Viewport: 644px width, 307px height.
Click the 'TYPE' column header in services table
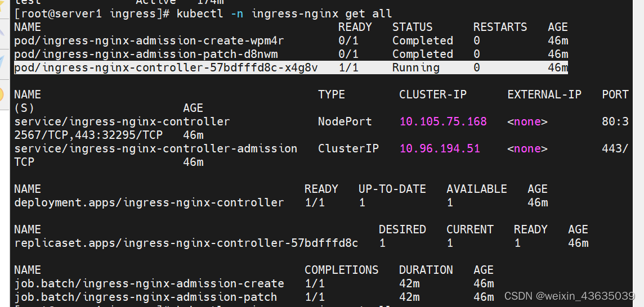coord(332,94)
